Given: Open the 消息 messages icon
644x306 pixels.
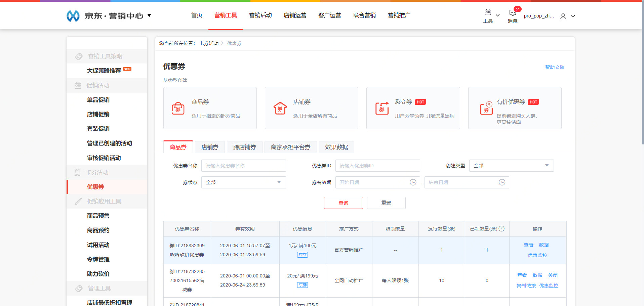Looking at the screenshot, I should tap(512, 13).
